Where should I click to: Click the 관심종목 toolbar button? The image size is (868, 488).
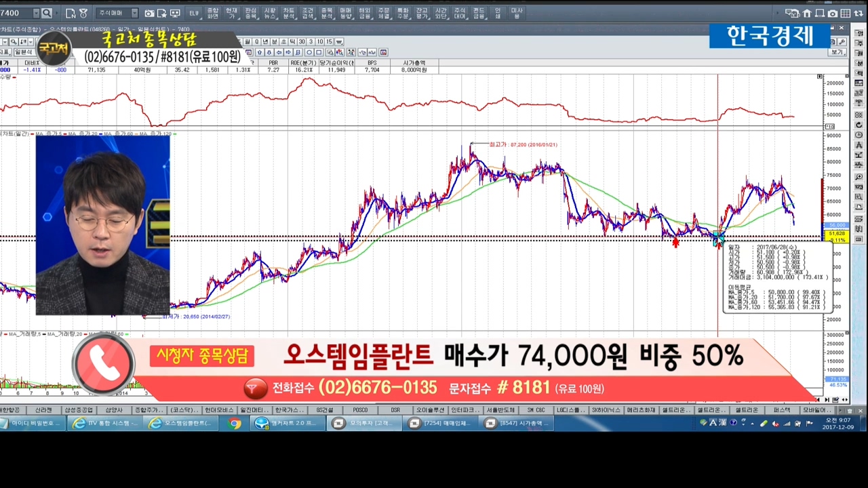(x=251, y=13)
